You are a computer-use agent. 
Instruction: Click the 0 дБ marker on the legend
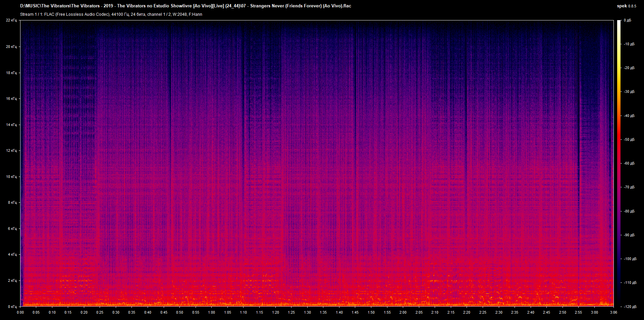(x=628, y=20)
